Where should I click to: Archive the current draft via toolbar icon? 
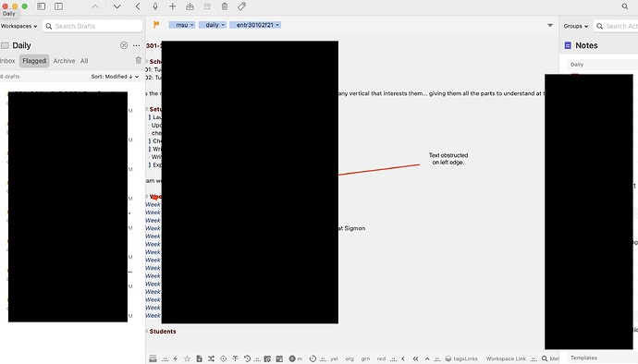coord(207,6)
